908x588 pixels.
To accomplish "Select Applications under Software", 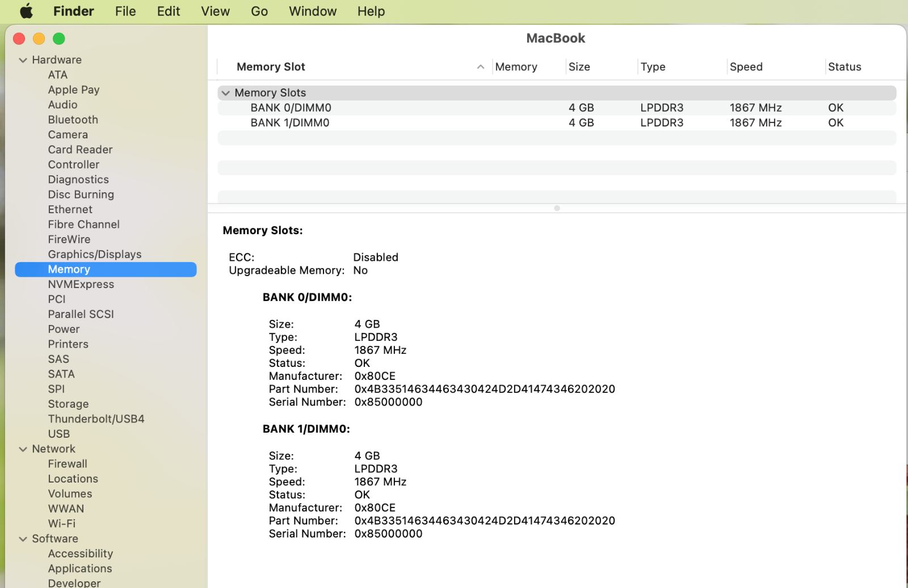I will 80,569.
